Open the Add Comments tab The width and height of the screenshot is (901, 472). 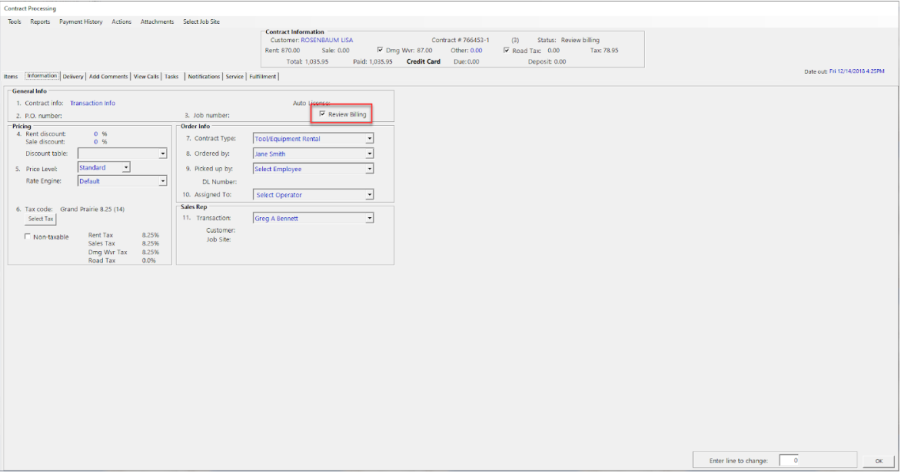coord(108,76)
